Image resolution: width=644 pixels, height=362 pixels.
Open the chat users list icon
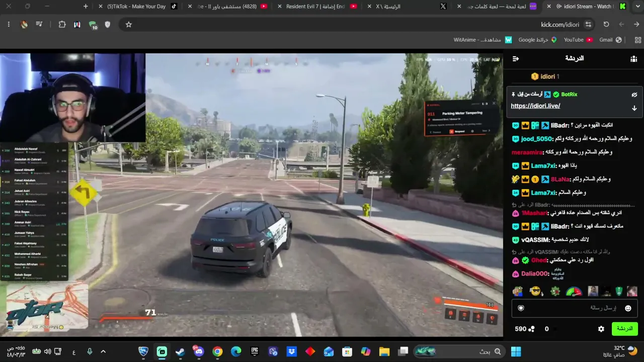tap(633, 59)
